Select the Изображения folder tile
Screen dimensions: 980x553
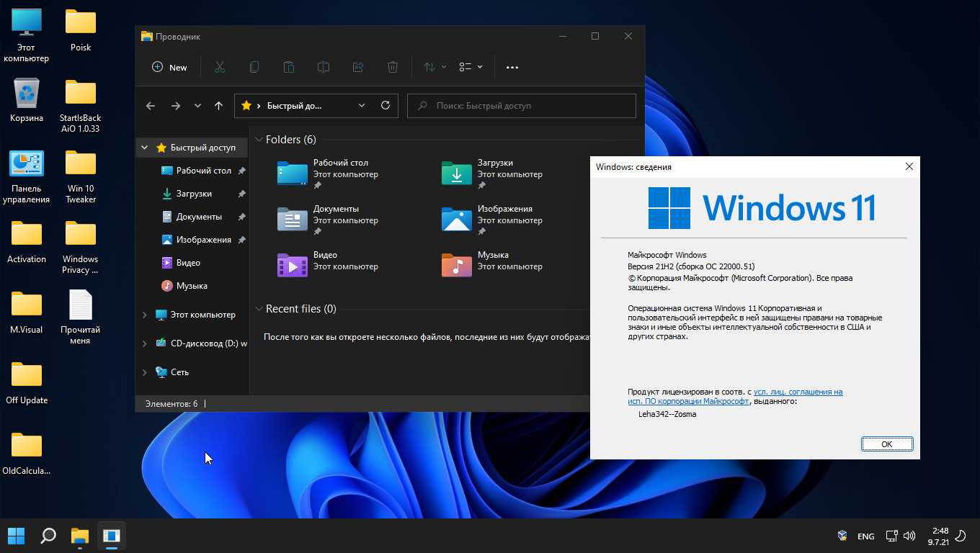[493, 220]
